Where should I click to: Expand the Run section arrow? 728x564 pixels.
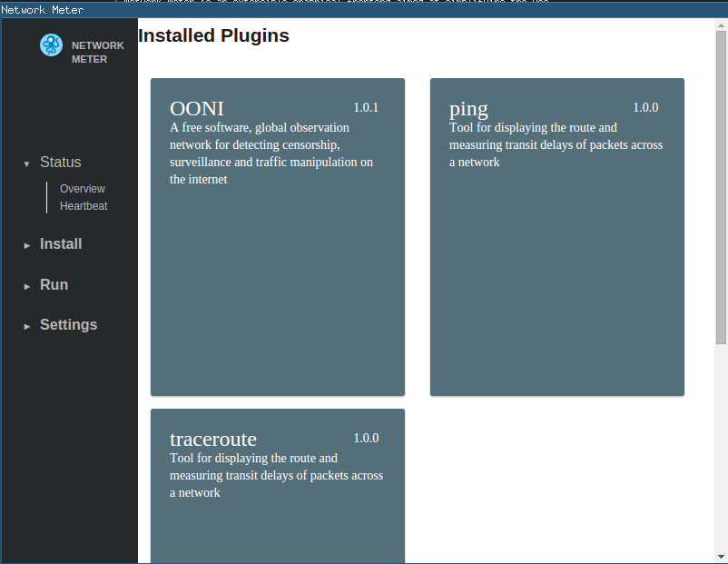[x=27, y=287]
